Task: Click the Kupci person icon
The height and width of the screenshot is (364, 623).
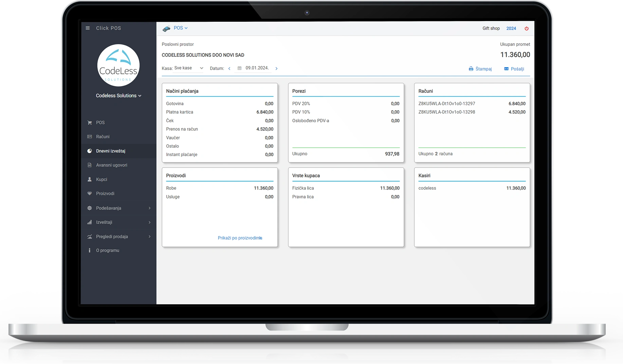Action: coord(90,179)
